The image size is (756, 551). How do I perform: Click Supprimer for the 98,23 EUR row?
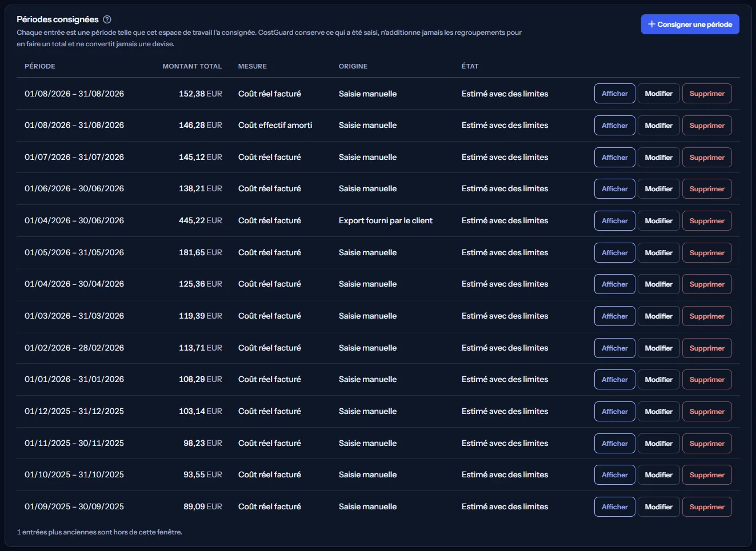click(x=707, y=444)
